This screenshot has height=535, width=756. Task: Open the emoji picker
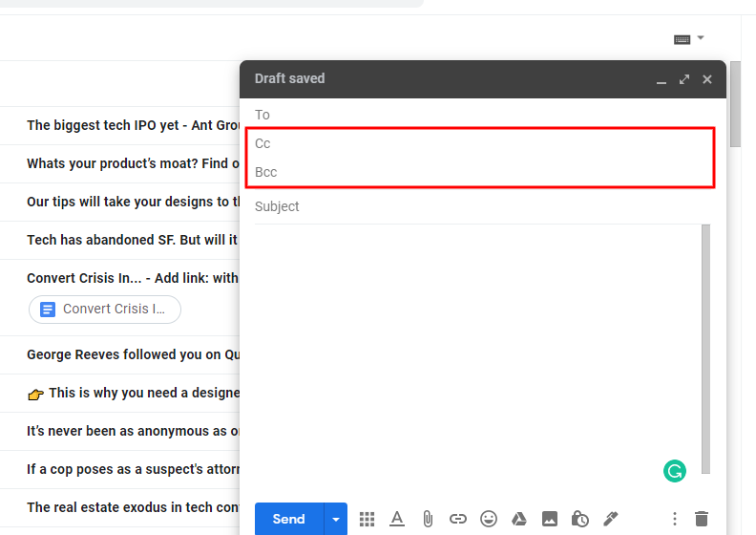click(x=489, y=519)
